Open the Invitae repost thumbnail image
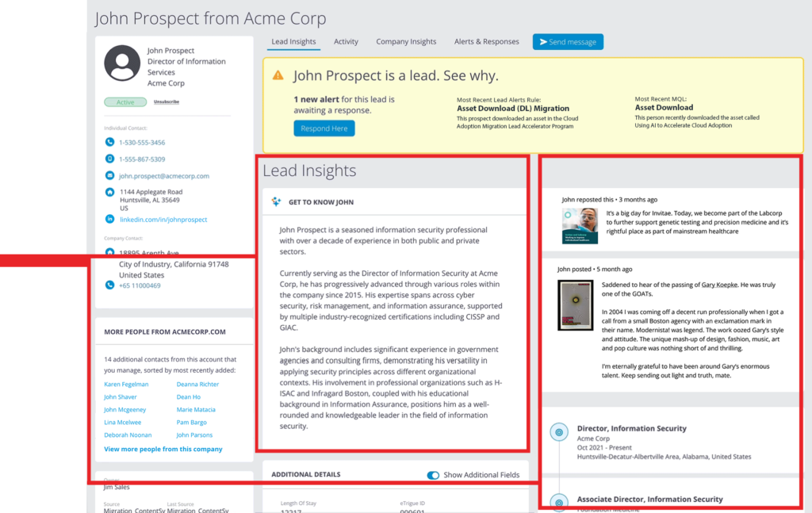 click(580, 226)
